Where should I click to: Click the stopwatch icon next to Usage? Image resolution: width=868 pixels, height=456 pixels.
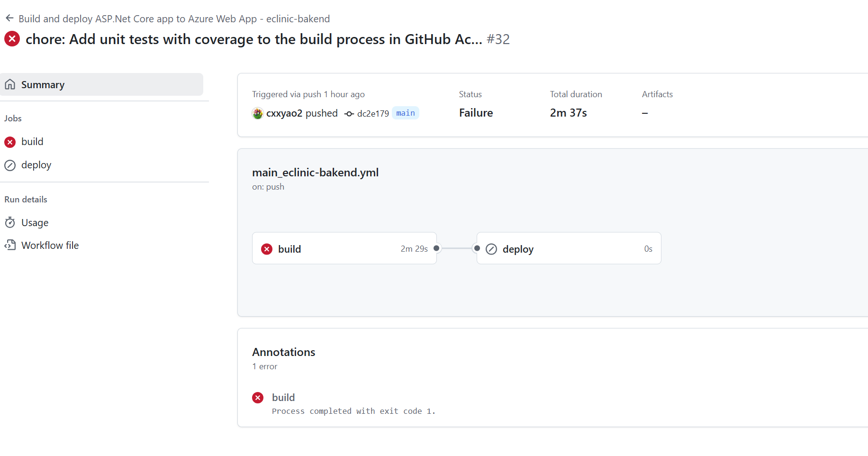[10, 222]
